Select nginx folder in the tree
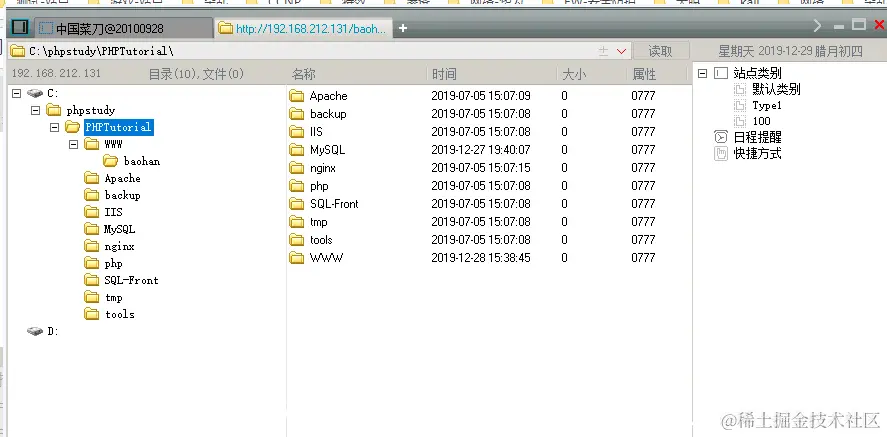 [119, 246]
